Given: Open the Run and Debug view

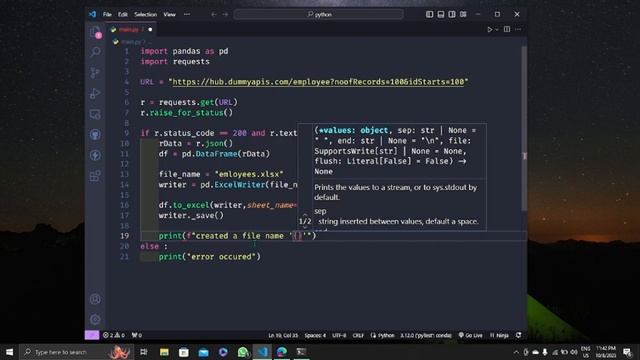Looking at the screenshot, I should click(95, 93).
